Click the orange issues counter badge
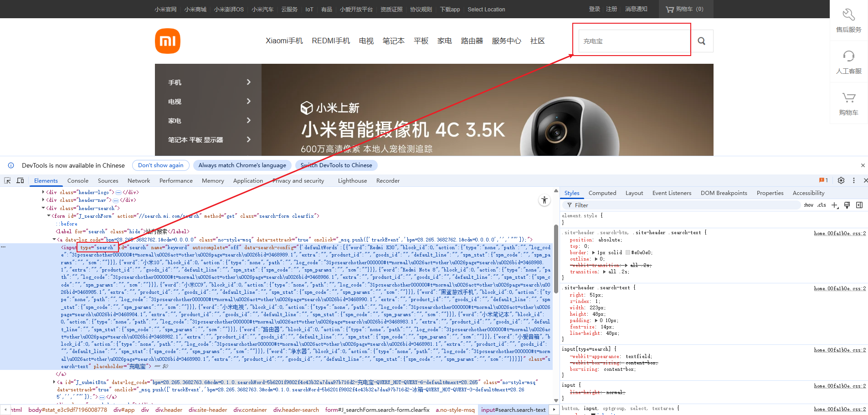868x415 pixels. point(823,180)
